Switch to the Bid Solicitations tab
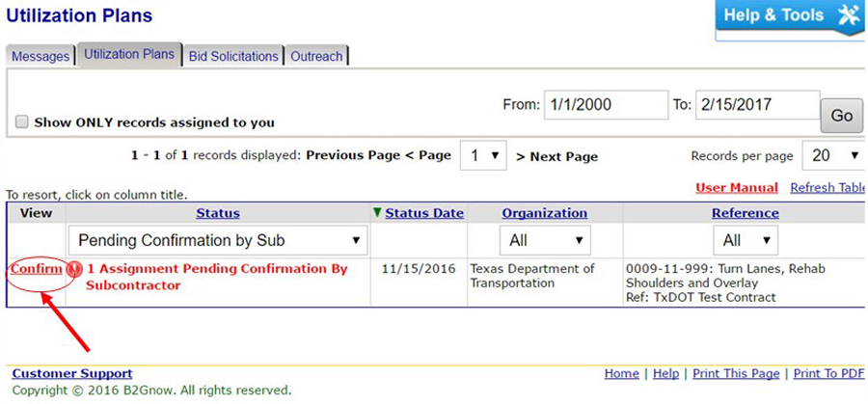 (x=233, y=56)
